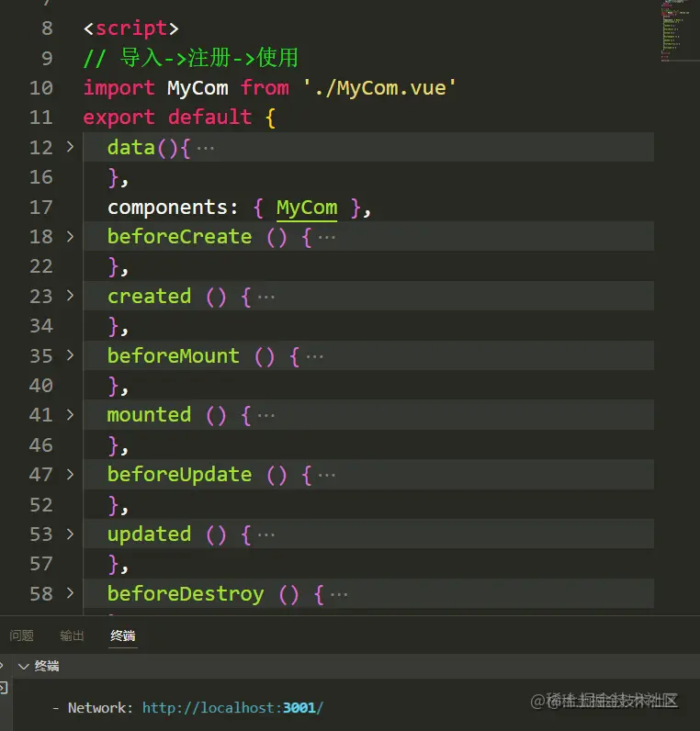Image resolution: width=700 pixels, height=731 pixels.
Task: Click the folded ellipsis after beforeUpdate
Action: point(327,476)
